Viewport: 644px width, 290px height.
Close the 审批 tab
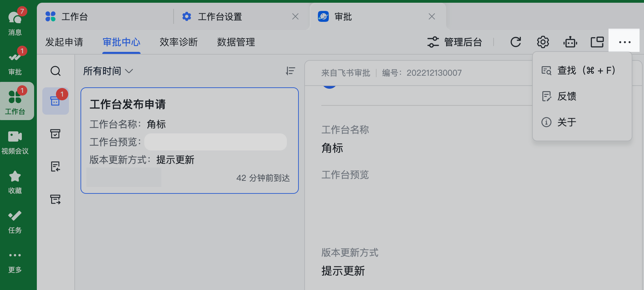(432, 16)
